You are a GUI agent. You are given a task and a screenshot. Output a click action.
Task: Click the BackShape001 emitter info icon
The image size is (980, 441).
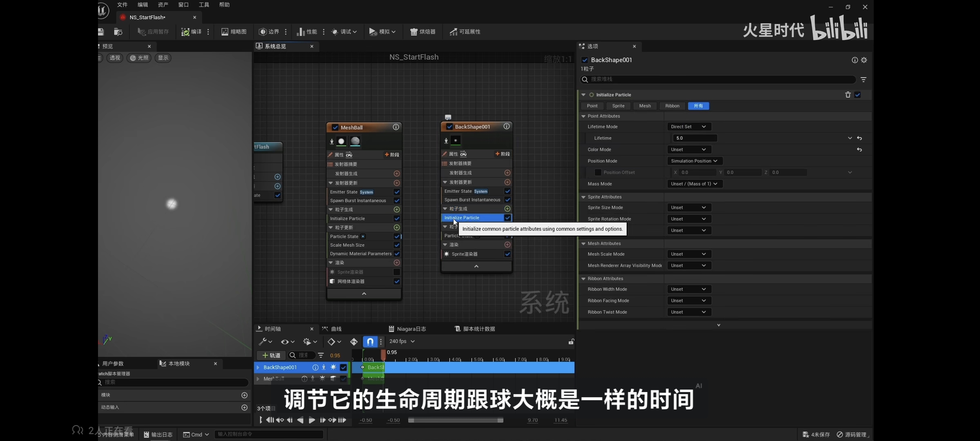(506, 127)
